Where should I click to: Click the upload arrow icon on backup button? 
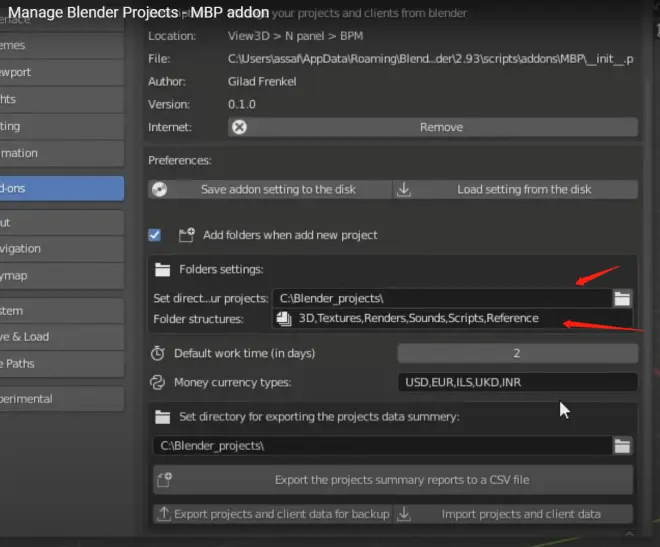coord(164,513)
